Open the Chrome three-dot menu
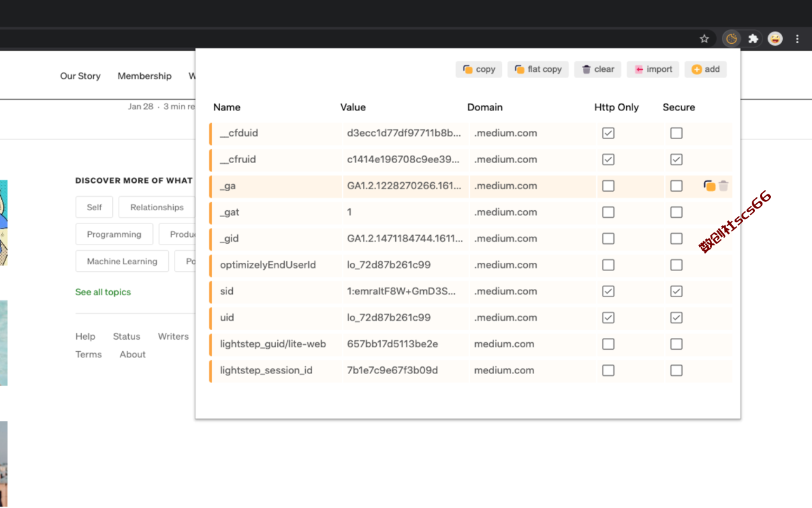Screen dimensions: 812x508 pos(797,39)
